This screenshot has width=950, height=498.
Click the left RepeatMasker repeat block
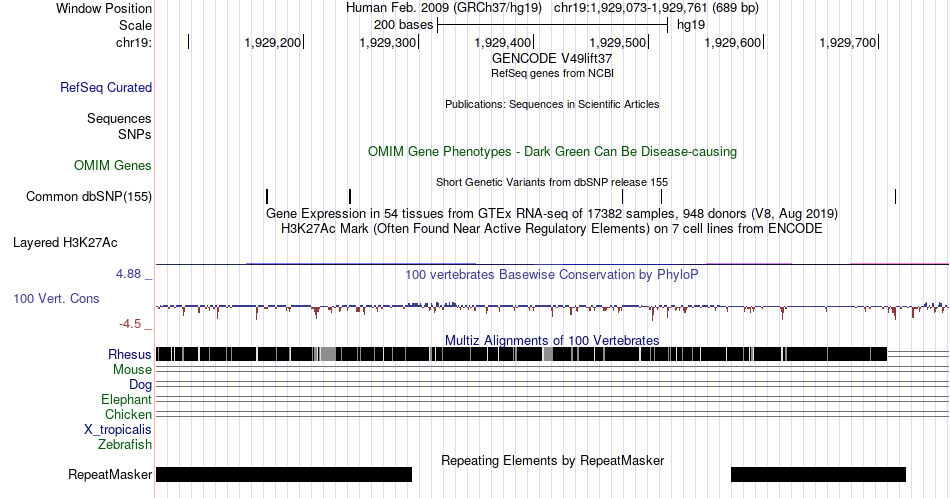[x=284, y=474]
